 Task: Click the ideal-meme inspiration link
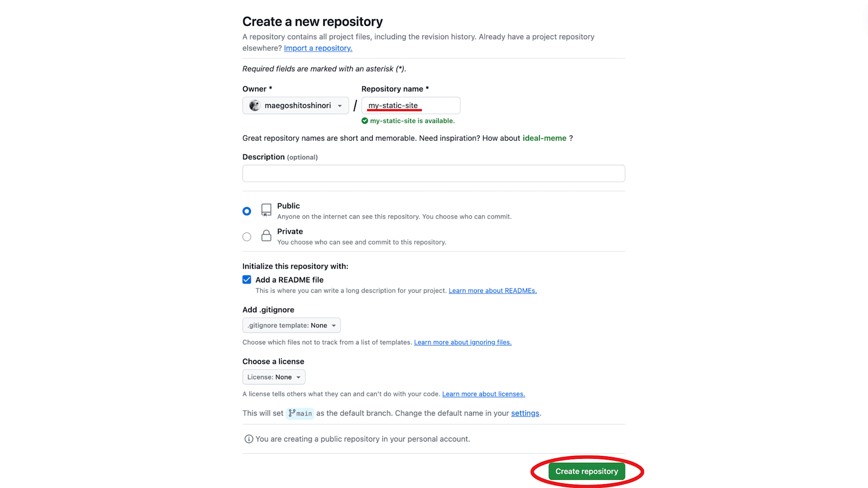pyautogui.click(x=544, y=138)
